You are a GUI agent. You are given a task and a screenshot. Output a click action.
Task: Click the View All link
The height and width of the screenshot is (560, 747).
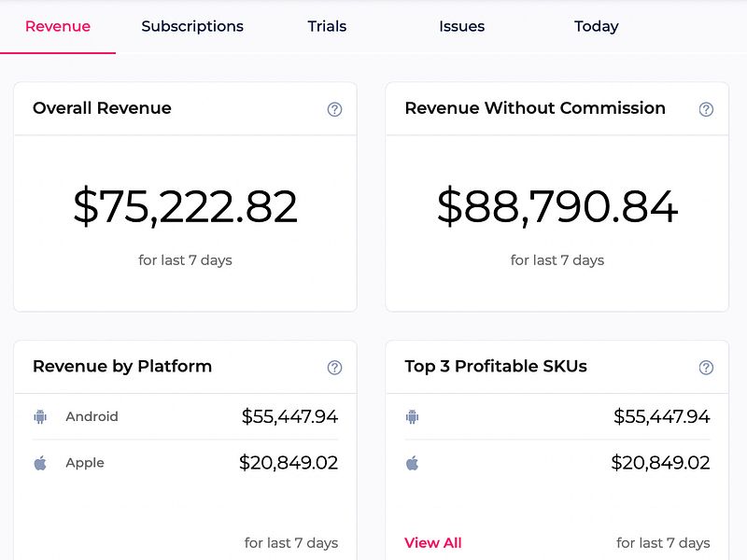[432, 542]
